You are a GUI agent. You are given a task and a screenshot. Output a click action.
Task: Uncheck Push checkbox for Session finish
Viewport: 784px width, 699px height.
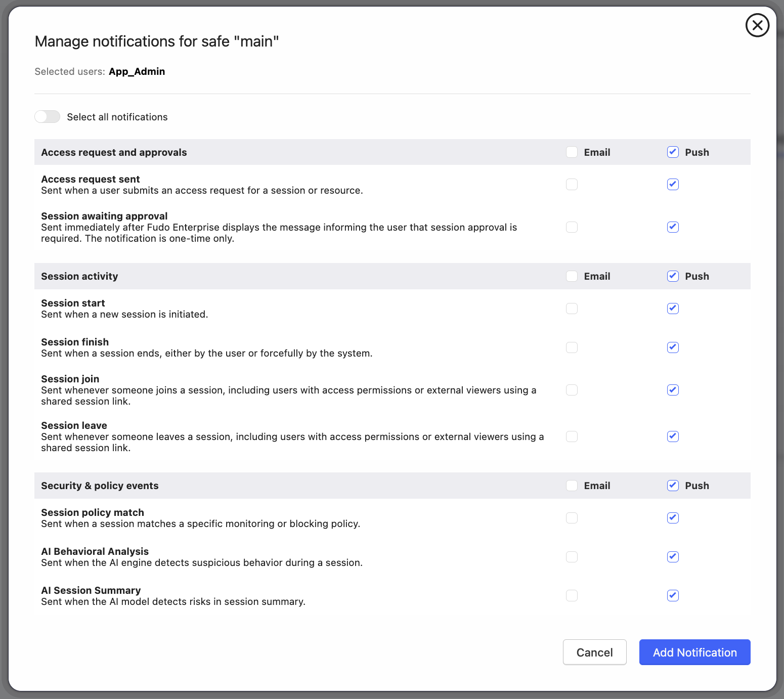coord(673,347)
